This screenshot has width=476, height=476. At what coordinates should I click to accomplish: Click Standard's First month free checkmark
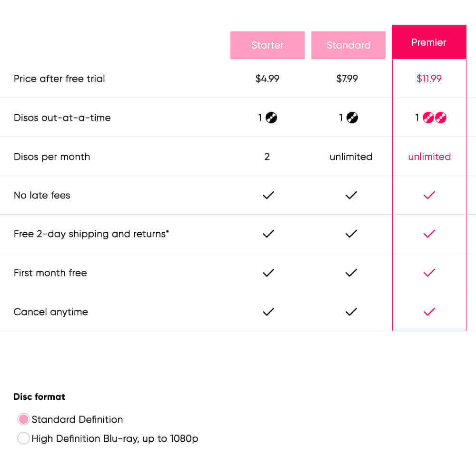pyautogui.click(x=351, y=273)
